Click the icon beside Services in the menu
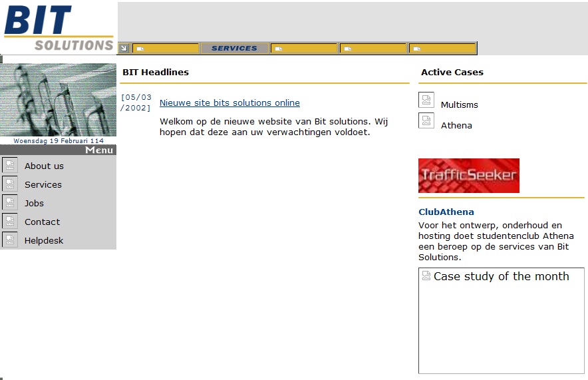This screenshot has height=380, width=588. tap(10, 184)
